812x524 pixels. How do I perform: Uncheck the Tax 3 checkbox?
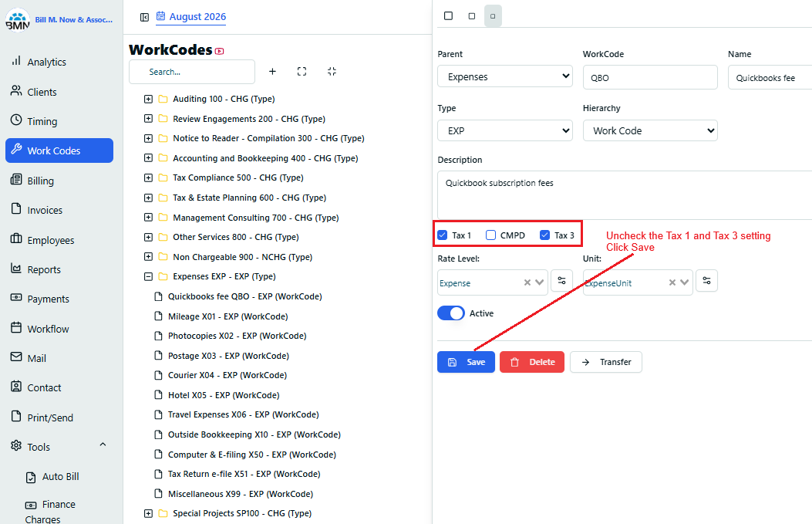(544, 235)
